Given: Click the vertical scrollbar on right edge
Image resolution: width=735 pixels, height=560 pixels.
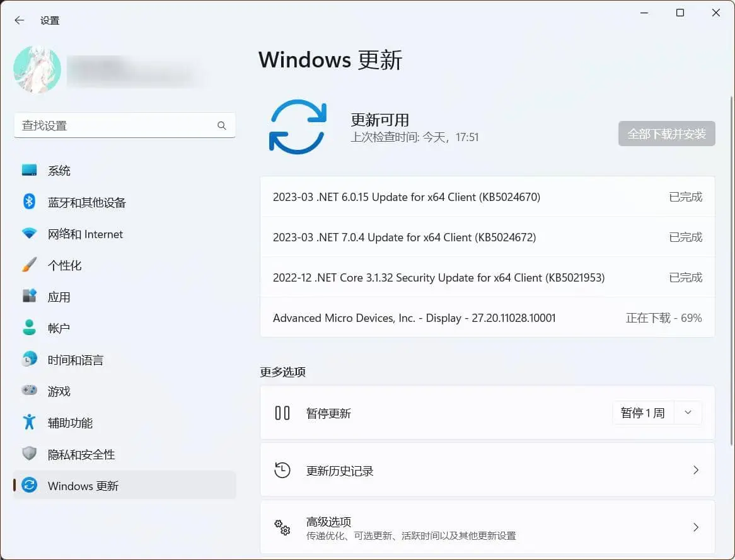Looking at the screenshot, I should [730, 252].
